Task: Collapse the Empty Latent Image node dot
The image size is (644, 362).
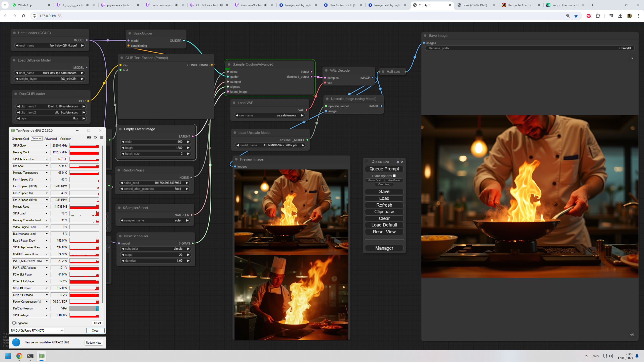Action: pyautogui.click(x=120, y=129)
